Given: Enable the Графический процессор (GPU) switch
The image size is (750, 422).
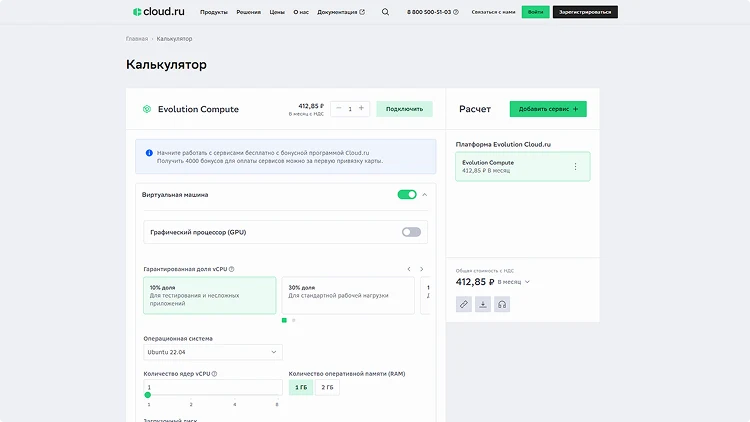Looking at the screenshot, I should 411,232.
